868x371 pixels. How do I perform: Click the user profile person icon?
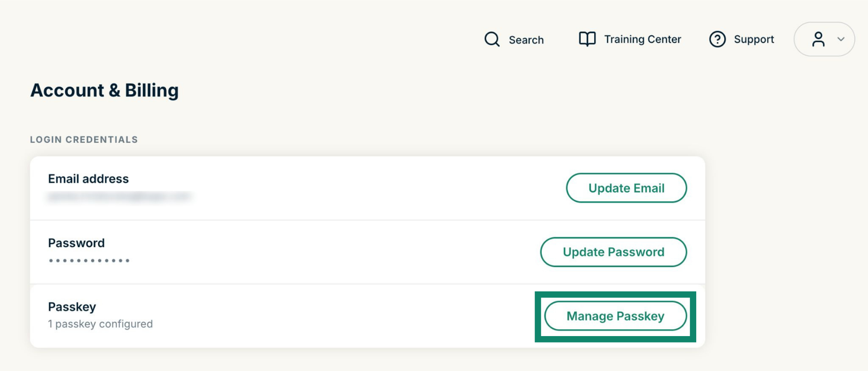click(818, 39)
